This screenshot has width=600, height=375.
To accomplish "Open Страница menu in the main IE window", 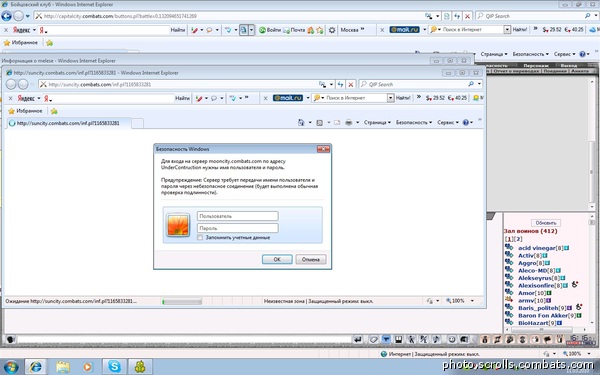I will click(494, 54).
